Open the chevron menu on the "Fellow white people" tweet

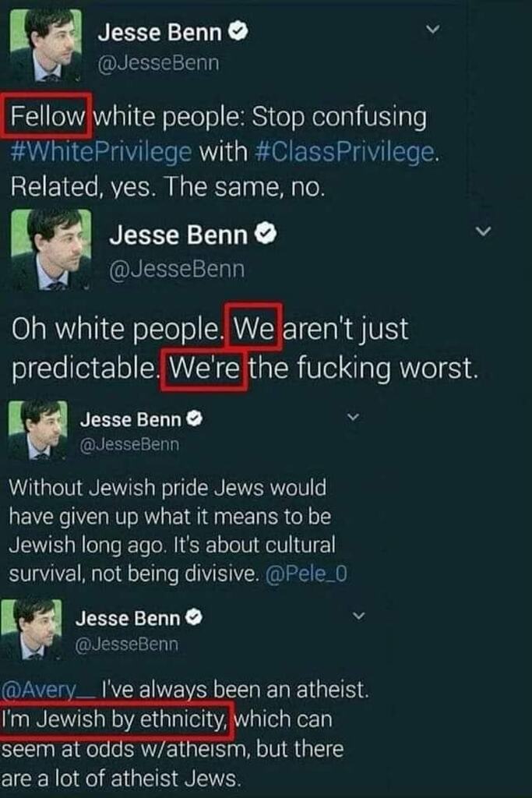coord(435,30)
